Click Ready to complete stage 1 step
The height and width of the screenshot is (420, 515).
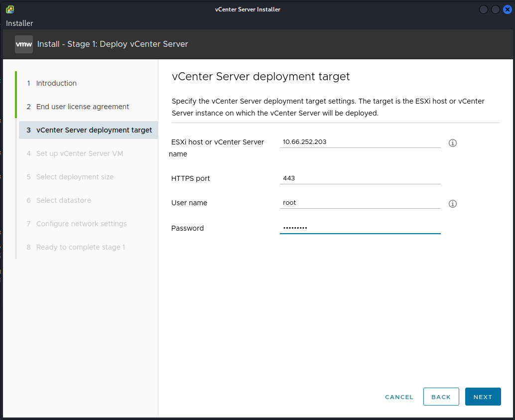click(x=81, y=247)
